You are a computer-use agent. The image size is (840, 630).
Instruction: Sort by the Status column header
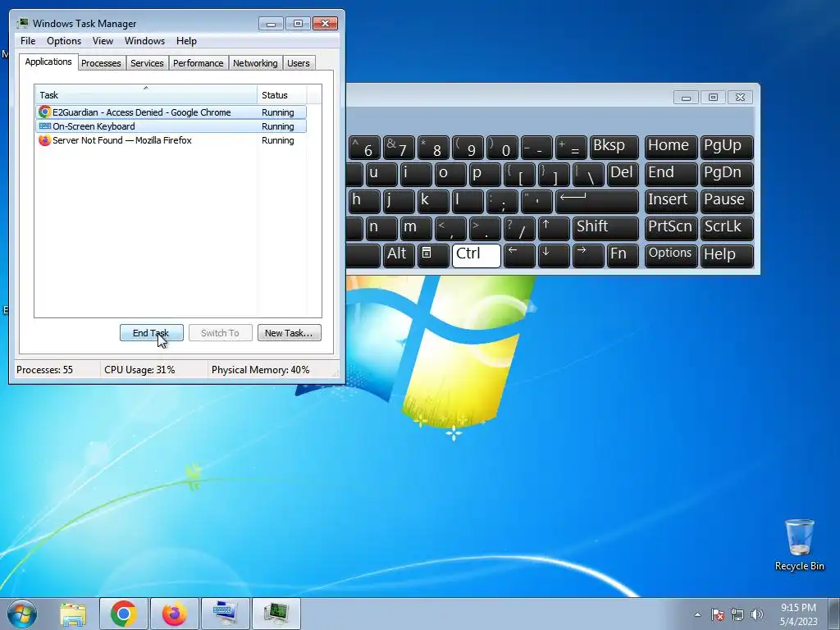(x=282, y=95)
